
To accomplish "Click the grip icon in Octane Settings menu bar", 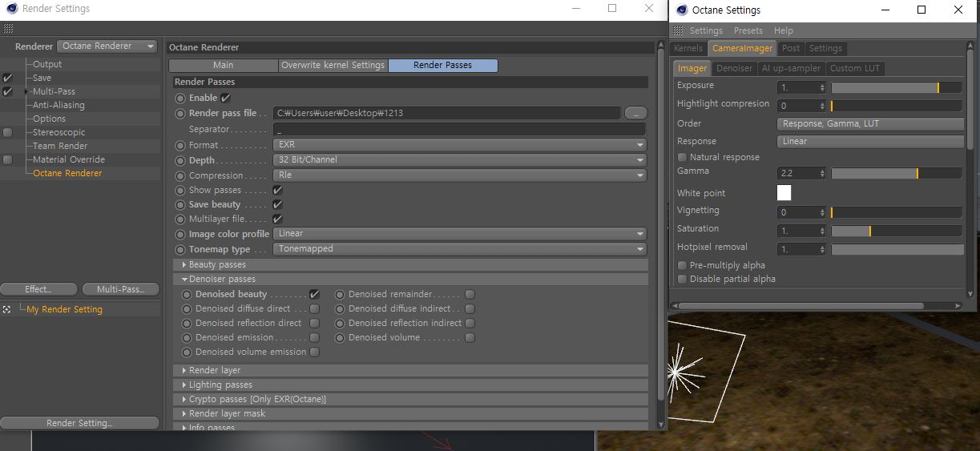I will tap(679, 30).
